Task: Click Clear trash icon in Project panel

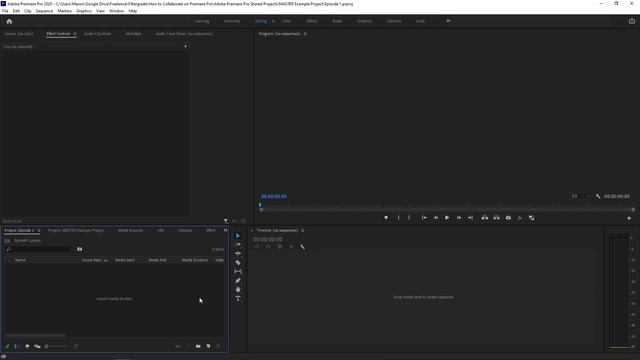Action: pyautogui.click(x=218, y=346)
